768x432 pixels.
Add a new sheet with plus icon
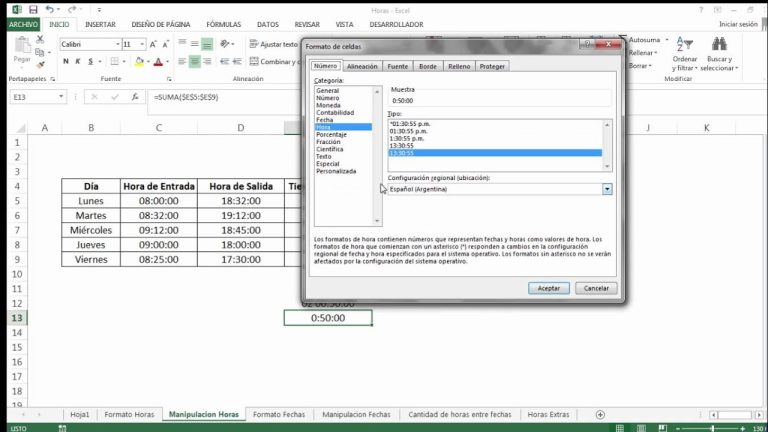(600, 414)
